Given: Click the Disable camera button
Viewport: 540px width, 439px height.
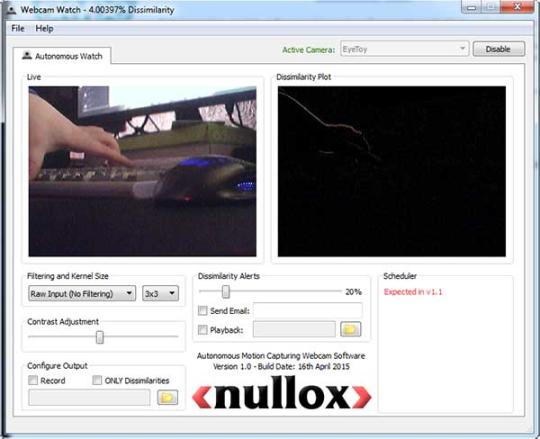Looking at the screenshot, I should click(499, 49).
